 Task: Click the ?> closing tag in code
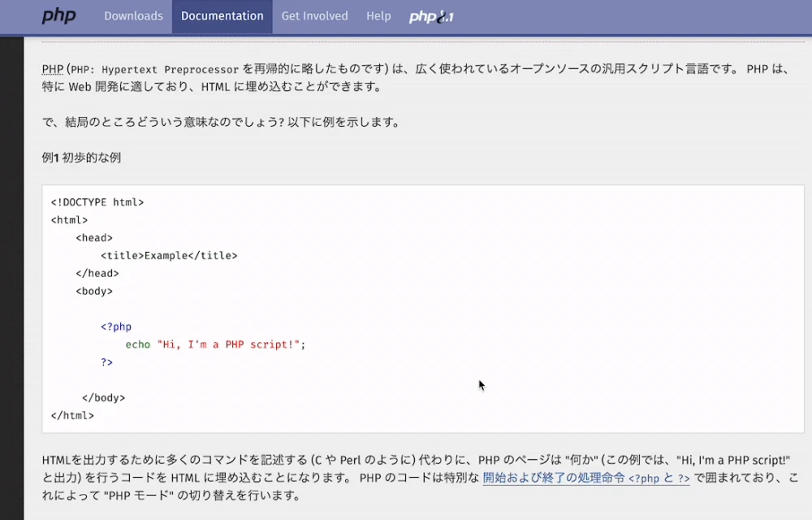[x=106, y=362]
